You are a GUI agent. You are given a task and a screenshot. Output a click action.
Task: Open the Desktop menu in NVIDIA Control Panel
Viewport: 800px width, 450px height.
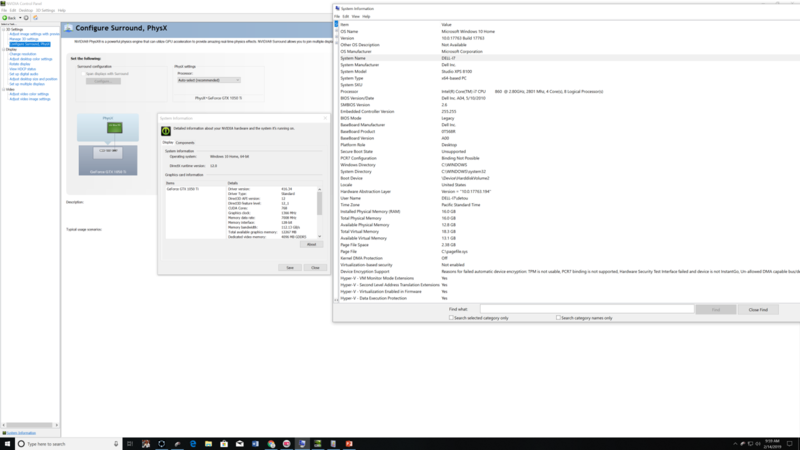click(26, 10)
